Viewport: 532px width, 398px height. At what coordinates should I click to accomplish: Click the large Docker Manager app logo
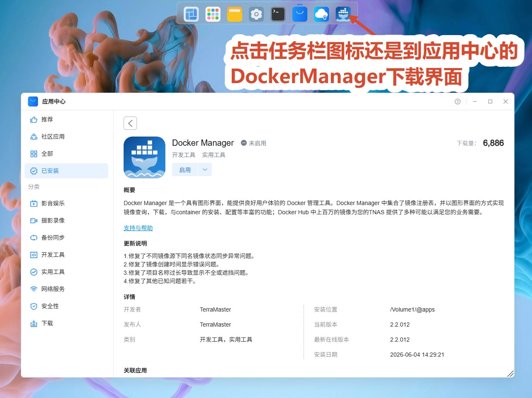coord(144,157)
